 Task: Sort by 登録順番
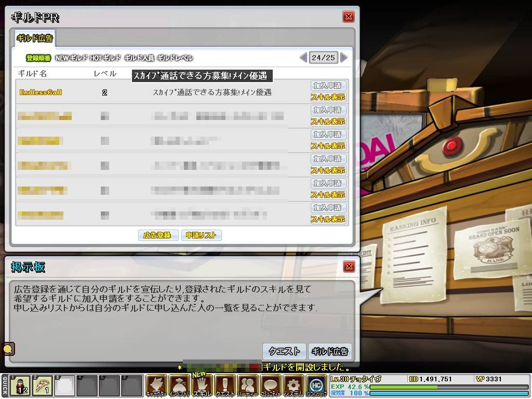click(38, 58)
